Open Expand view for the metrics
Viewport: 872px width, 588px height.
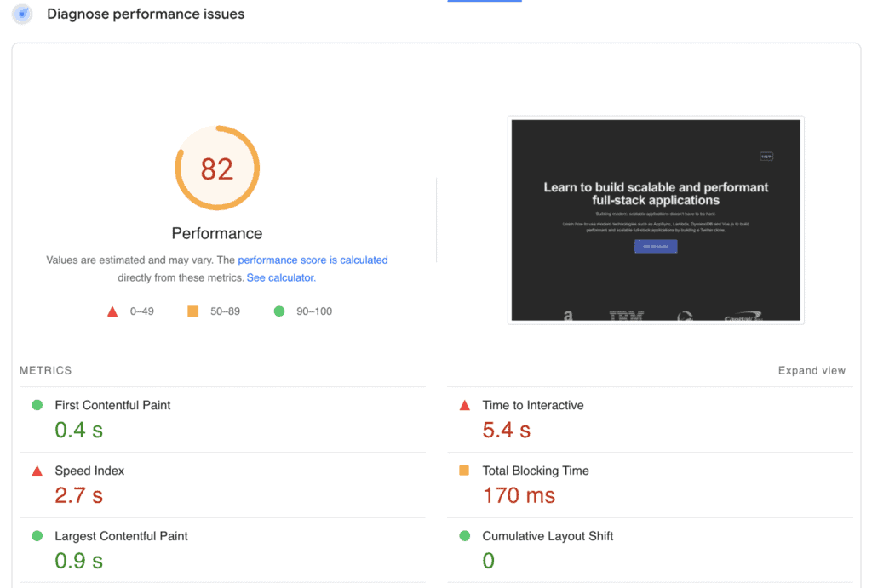point(811,370)
